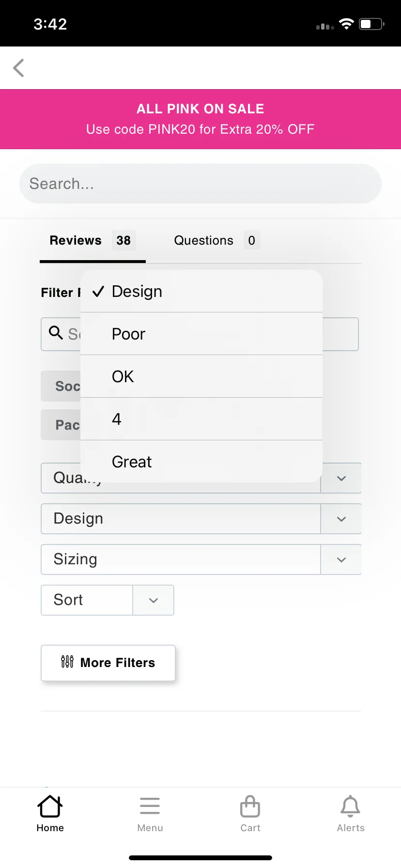Click the sliders icon in More Filters
This screenshot has width=401, height=868.
click(x=67, y=662)
